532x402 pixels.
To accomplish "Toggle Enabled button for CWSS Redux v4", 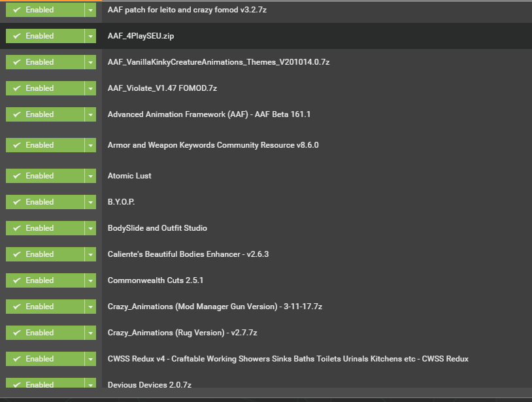I will click(45, 359).
